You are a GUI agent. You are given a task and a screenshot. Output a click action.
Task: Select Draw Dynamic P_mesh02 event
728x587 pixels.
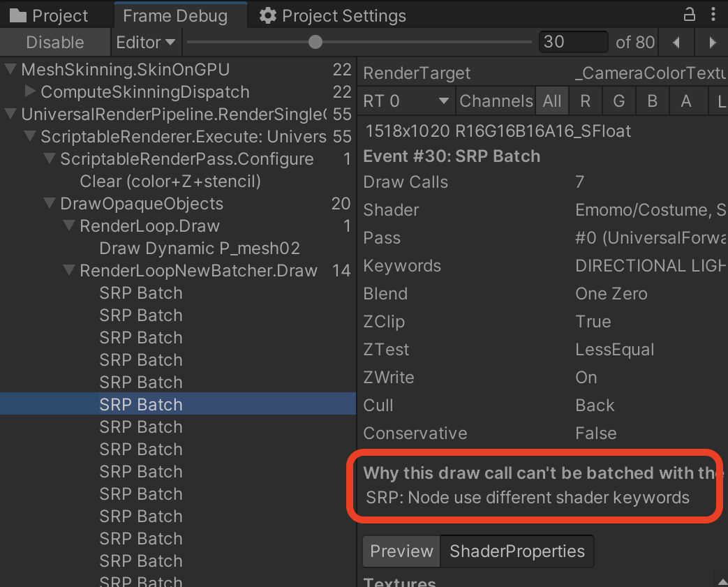click(x=200, y=248)
